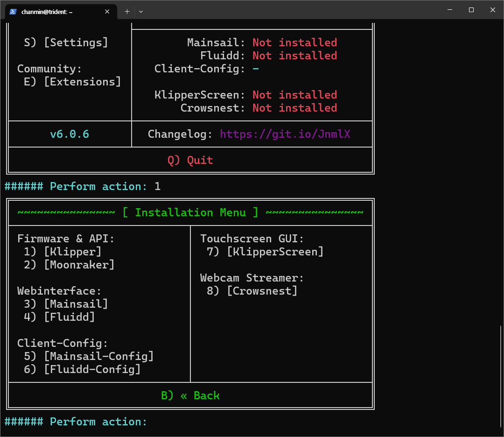The image size is (504, 437).
Task: Click the B) « Back option
Action: pos(190,395)
